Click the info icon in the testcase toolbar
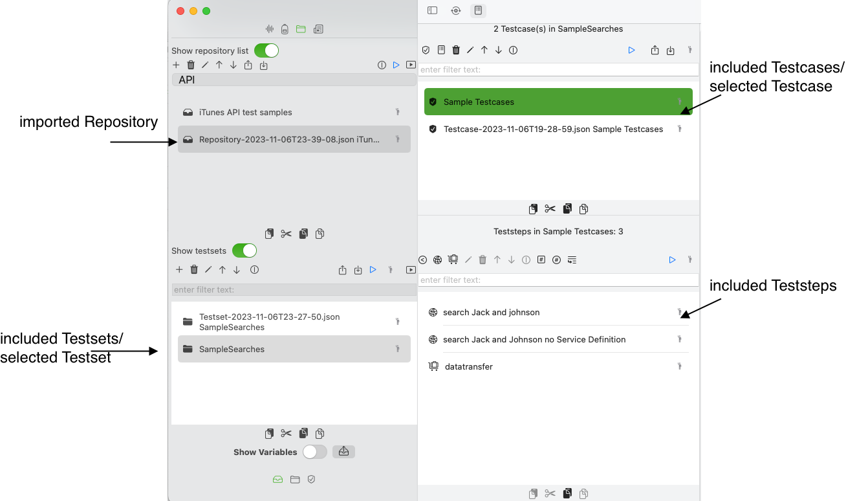868x501 pixels. pyautogui.click(x=513, y=50)
